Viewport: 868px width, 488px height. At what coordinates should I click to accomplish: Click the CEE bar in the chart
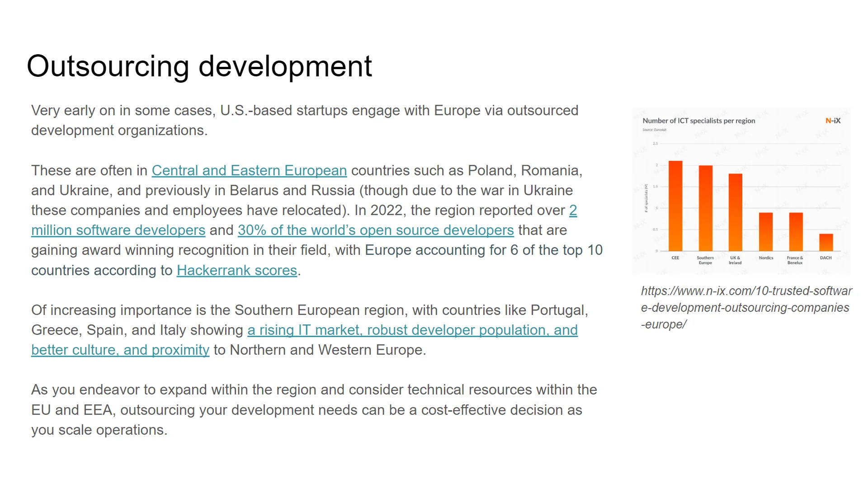[675, 206]
